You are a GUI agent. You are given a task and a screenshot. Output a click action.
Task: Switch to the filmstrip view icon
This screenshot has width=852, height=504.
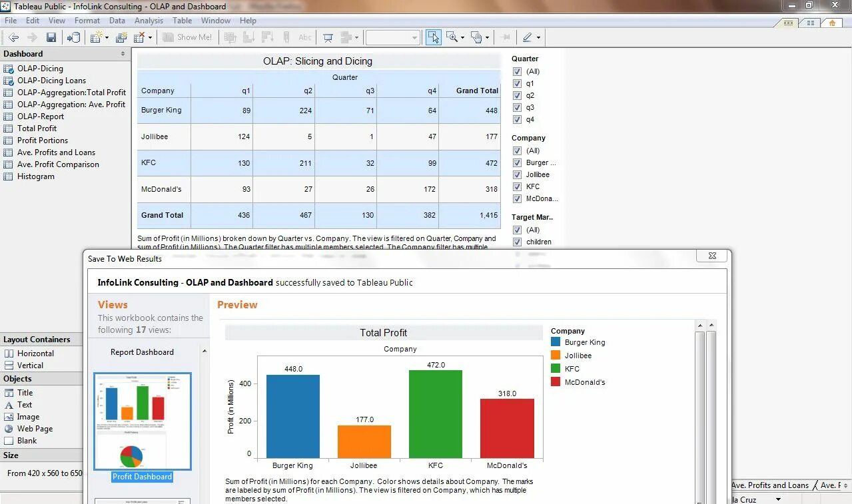tap(789, 23)
